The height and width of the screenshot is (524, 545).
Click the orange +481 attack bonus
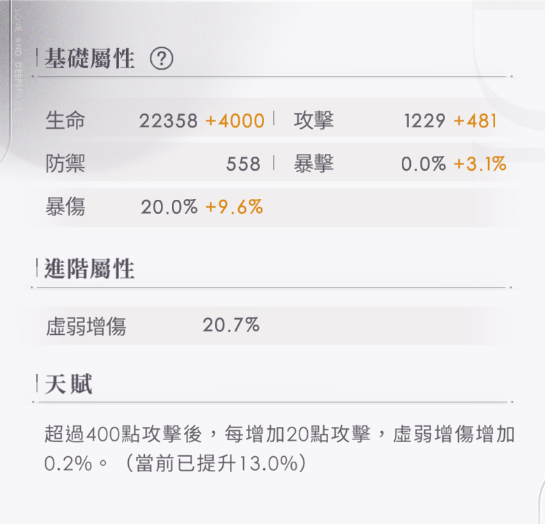coord(475,121)
